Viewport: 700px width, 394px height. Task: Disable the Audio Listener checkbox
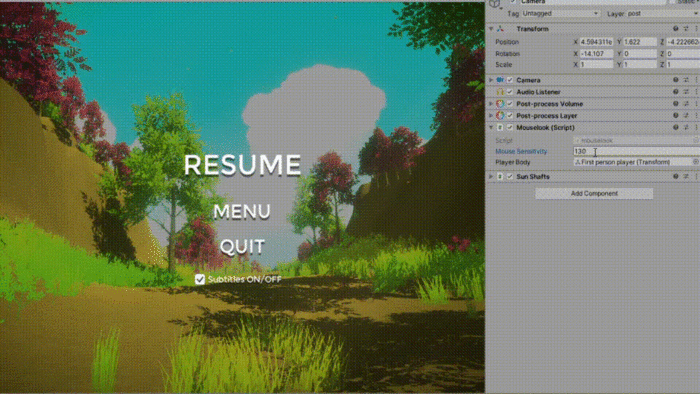point(510,92)
